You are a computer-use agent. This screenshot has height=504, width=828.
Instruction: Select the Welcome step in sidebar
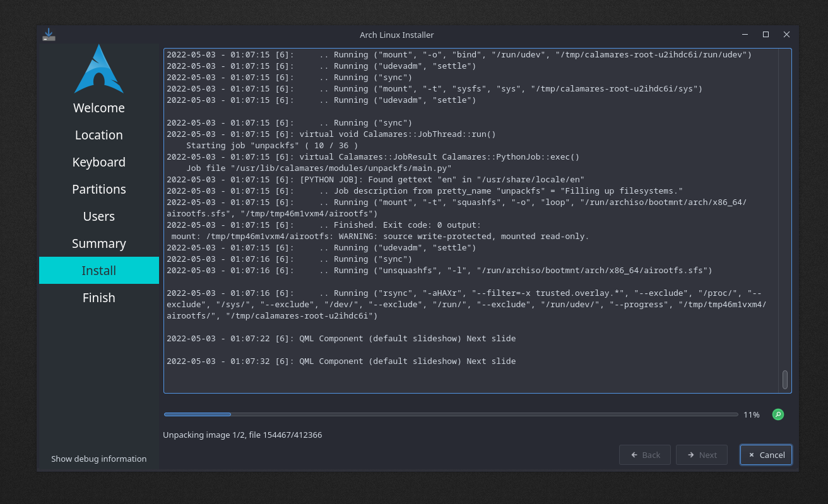[99, 108]
